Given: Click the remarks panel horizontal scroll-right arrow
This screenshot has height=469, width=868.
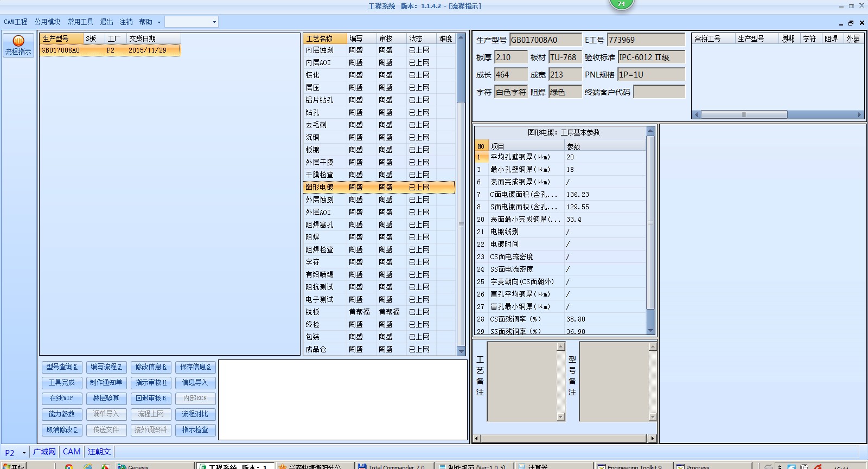Looking at the screenshot, I should (653, 438).
